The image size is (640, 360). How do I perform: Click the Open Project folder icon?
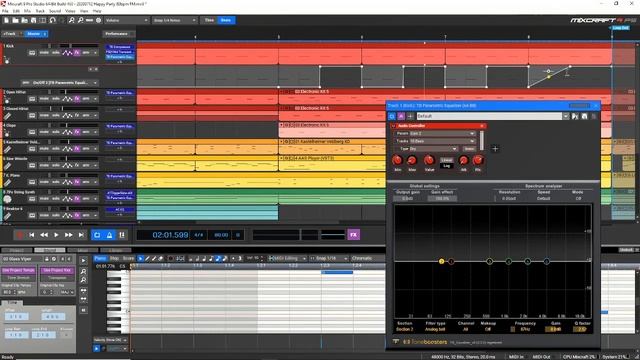click(x=15, y=20)
